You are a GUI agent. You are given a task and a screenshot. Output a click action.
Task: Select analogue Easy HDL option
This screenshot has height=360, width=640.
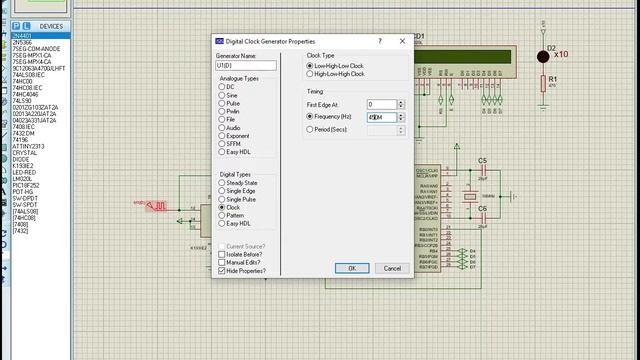pyautogui.click(x=222, y=152)
